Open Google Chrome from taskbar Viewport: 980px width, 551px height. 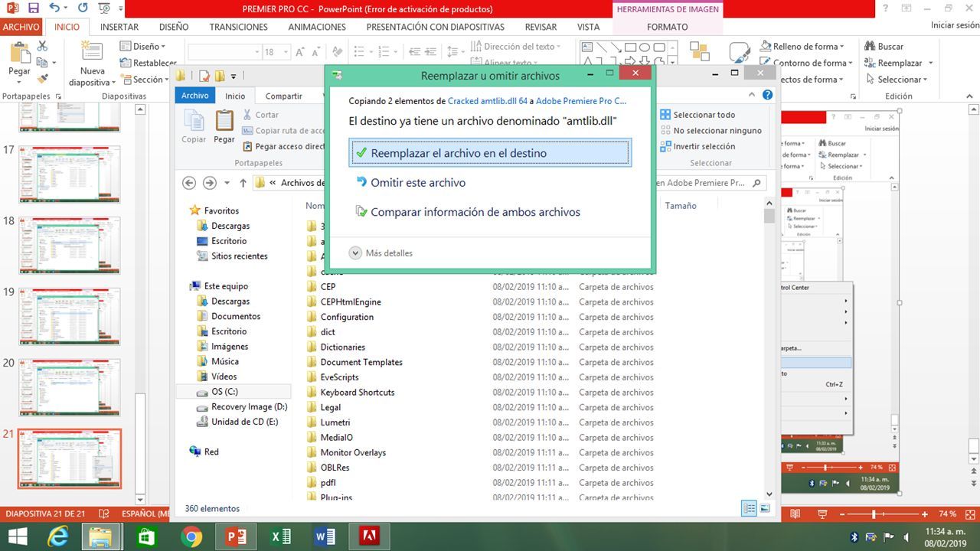coord(191,536)
